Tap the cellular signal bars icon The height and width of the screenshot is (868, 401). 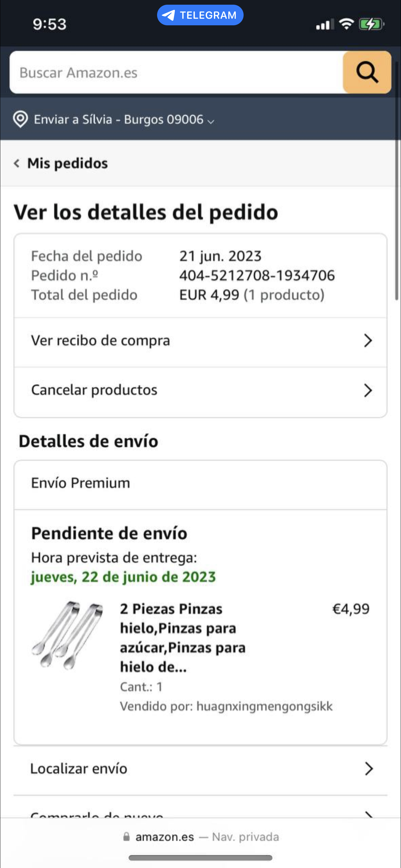click(324, 25)
